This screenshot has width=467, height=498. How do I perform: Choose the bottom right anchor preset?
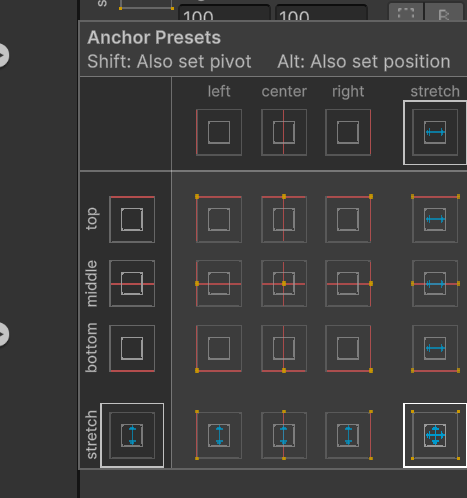(348, 348)
